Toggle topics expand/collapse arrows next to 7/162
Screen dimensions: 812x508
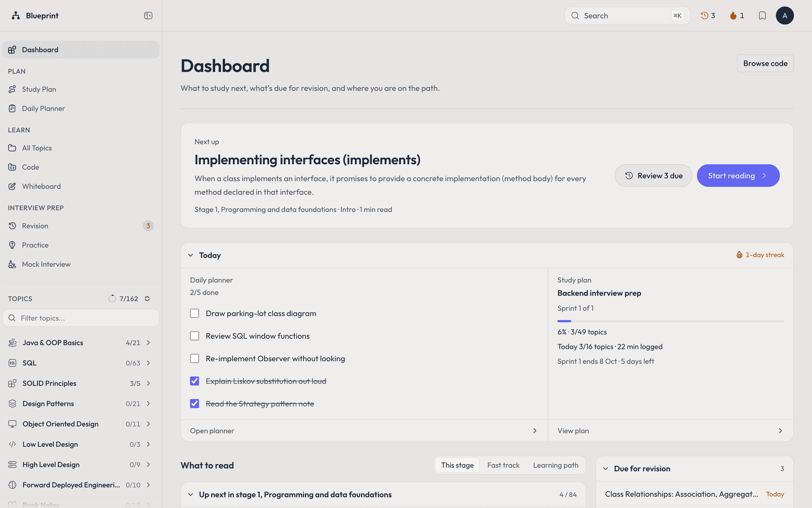click(147, 299)
